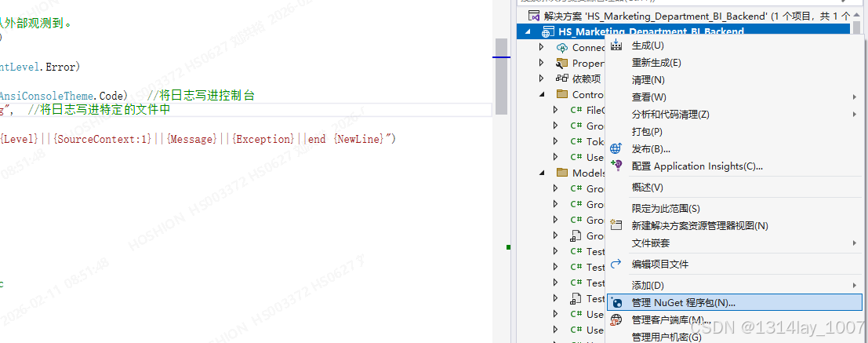Click the comment //将日志写进特定的文件中
Image resolution: width=868 pixels, height=343 pixels.
99,110
